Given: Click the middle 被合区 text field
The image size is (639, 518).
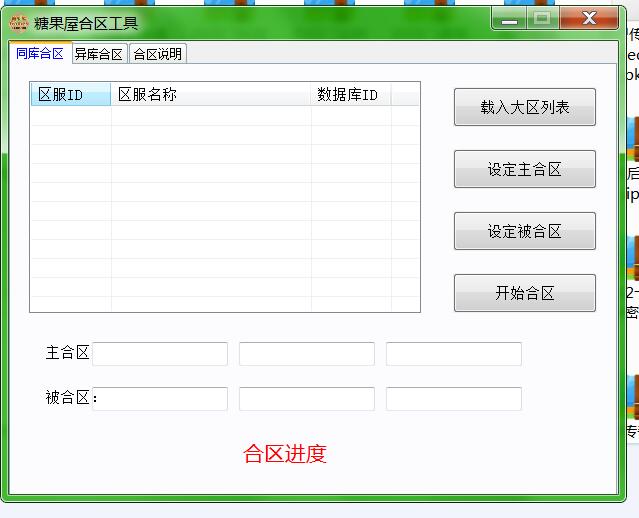Looking at the screenshot, I should pyautogui.click(x=306, y=399).
